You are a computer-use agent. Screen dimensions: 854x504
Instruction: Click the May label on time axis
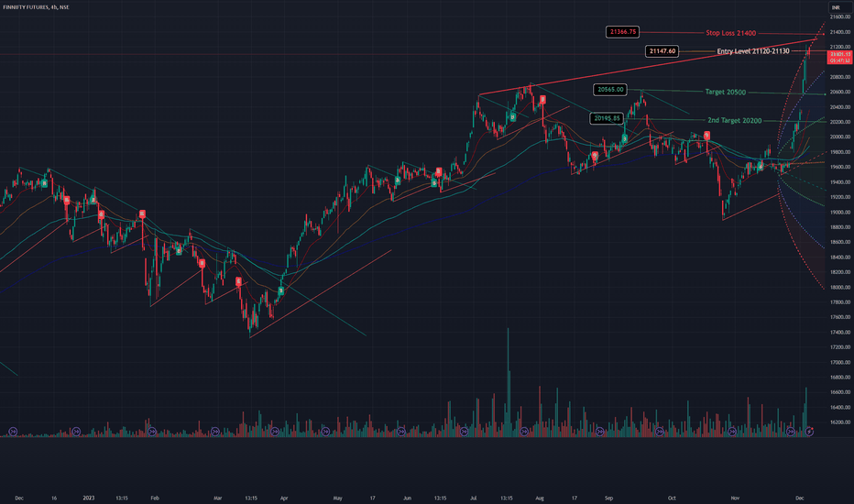point(338,498)
